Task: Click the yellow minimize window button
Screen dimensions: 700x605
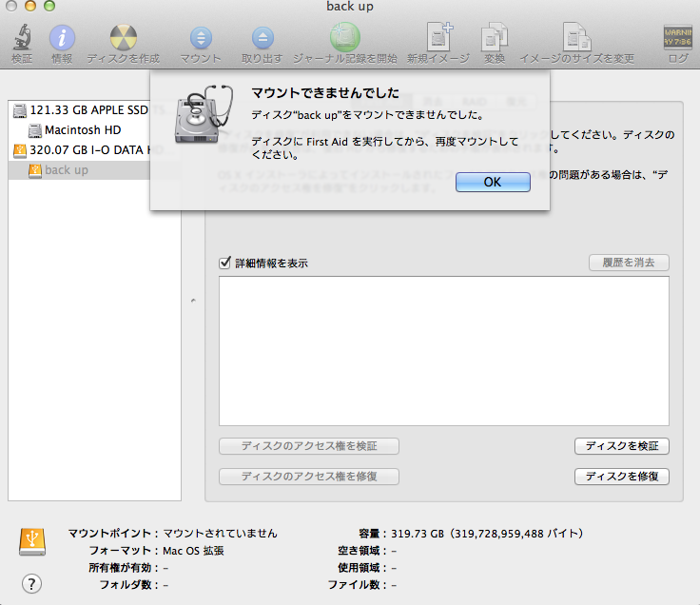Action: pos(30,6)
